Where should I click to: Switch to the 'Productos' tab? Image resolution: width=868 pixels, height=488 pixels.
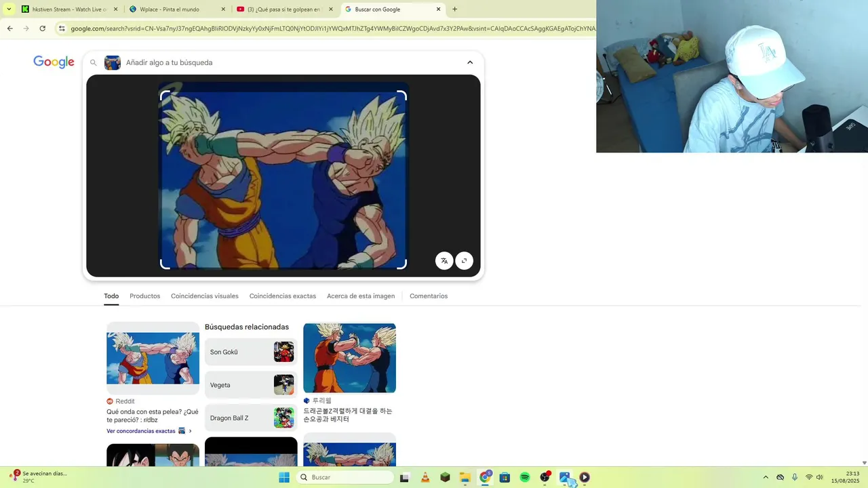pyautogui.click(x=145, y=296)
